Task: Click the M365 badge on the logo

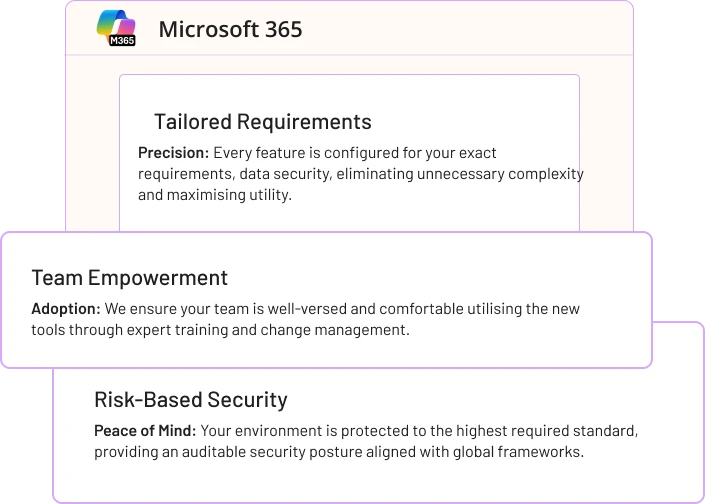Action: pyautogui.click(x=122, y=39)
